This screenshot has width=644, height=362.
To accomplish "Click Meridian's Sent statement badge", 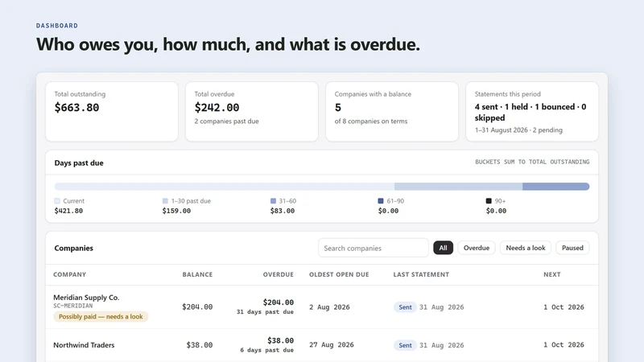I will (405, 307).
